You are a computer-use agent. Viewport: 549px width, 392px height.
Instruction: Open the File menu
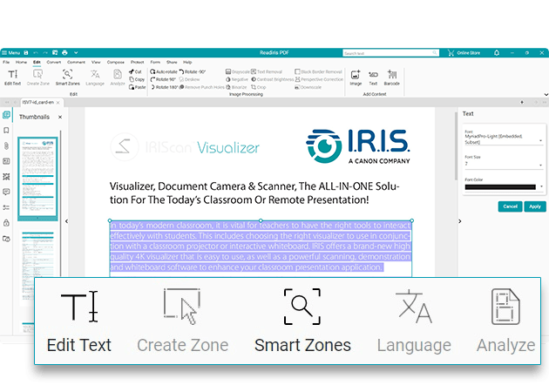coord(6,63)
